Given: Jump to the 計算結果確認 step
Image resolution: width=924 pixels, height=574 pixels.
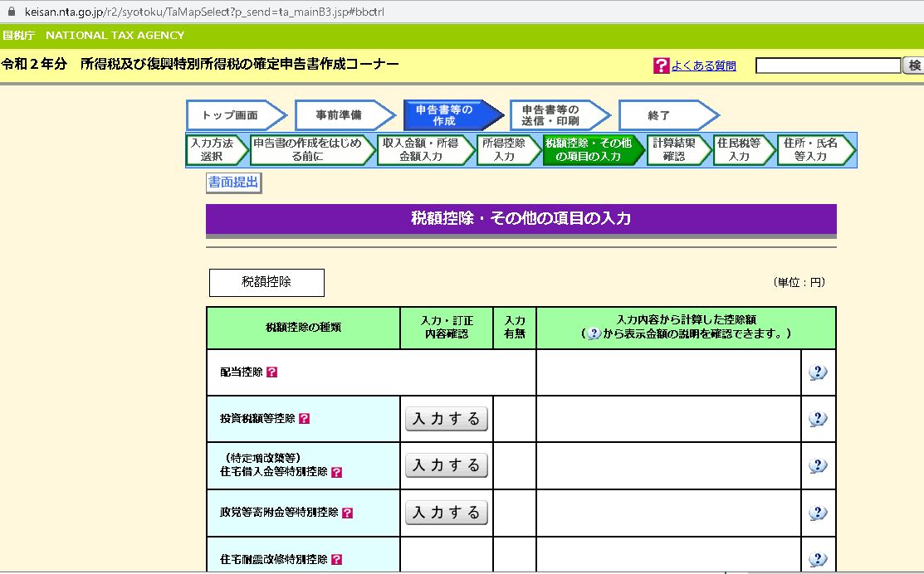Looking at the screenshot, I should coord(674,149).
